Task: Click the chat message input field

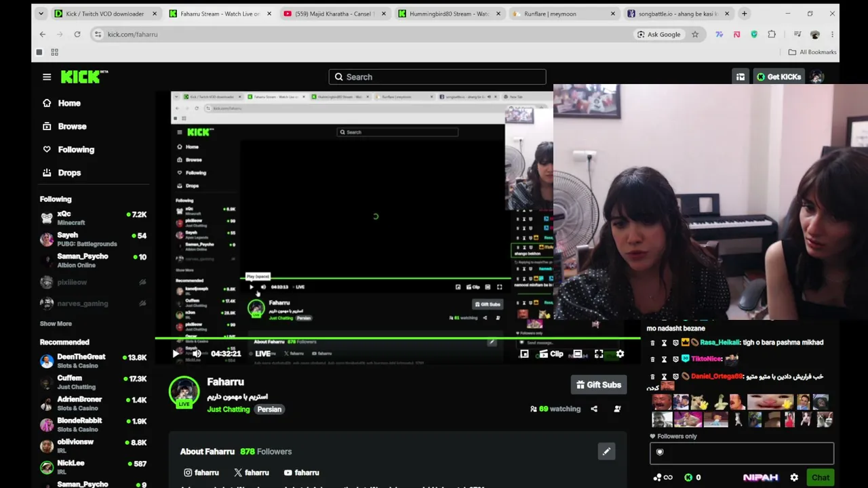Action: pos(742,453)
